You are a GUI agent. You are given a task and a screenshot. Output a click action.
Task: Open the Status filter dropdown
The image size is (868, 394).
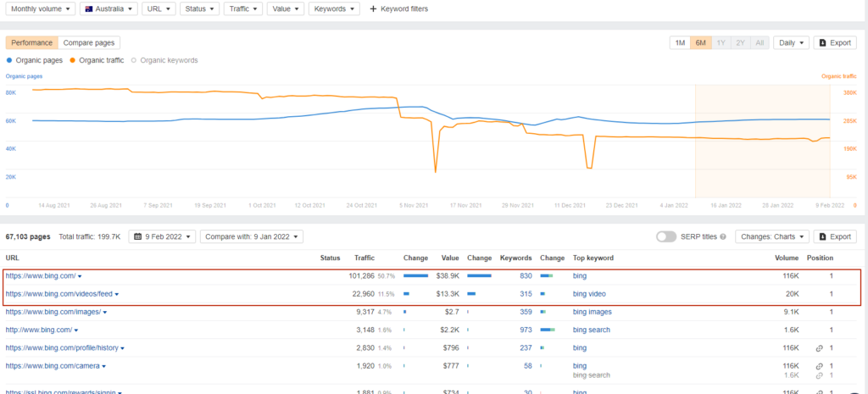click(199, 8)
